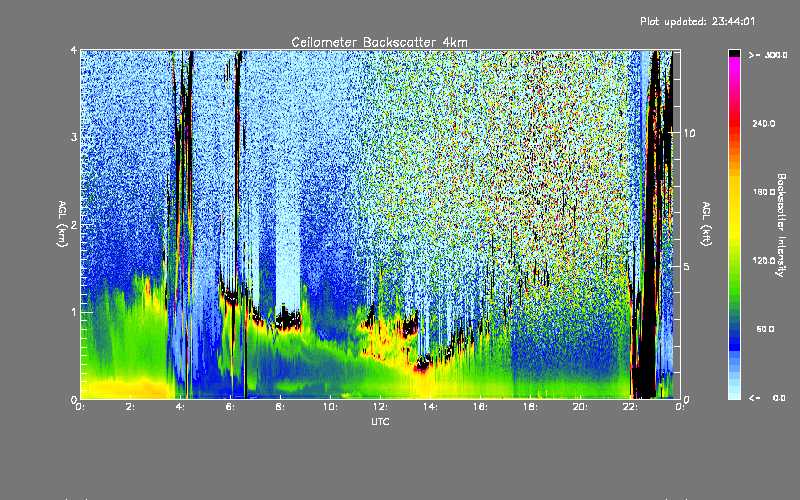Click the '5' kft label on the right axis

(x=687, y=266)
